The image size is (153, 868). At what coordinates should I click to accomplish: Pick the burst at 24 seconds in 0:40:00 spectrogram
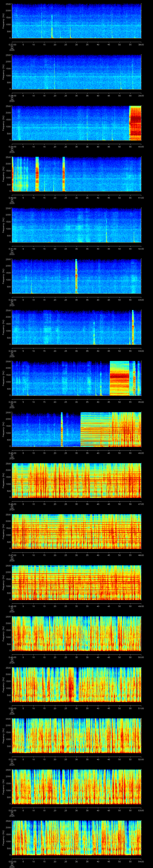[64, 174]
